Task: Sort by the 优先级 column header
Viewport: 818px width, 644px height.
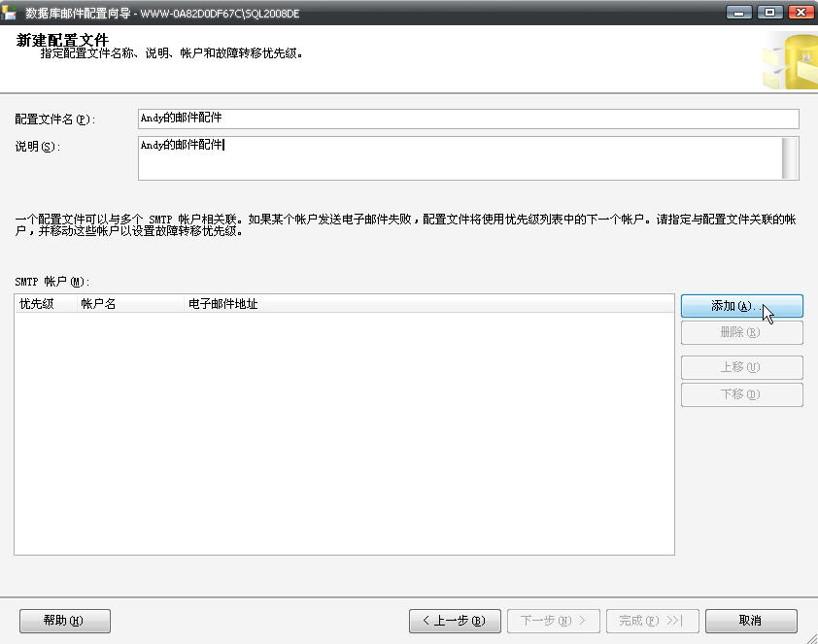Action: (x=45, y=304)
